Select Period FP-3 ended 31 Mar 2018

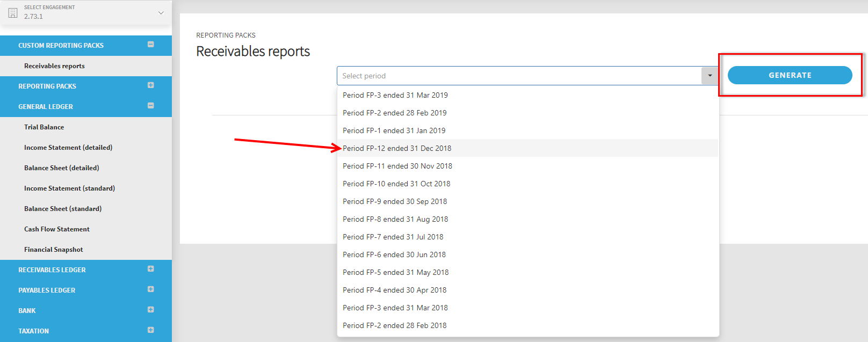pyautogui.click(x=528, y=308)
